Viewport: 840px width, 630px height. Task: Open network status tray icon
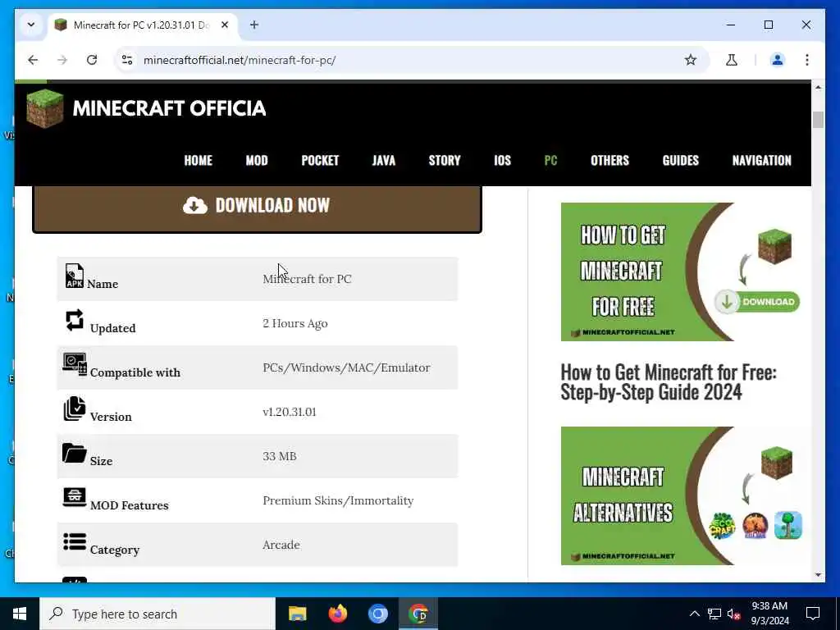[x=714, y=614]
